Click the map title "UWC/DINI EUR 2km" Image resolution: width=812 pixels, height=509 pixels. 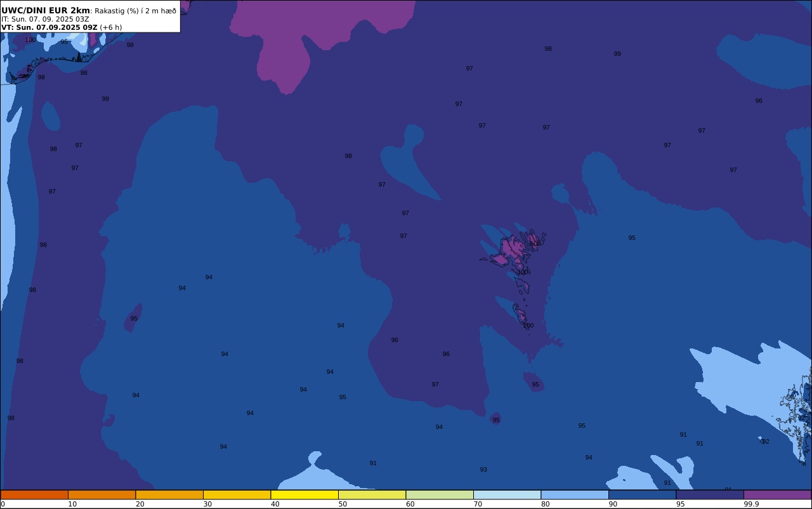46,10
